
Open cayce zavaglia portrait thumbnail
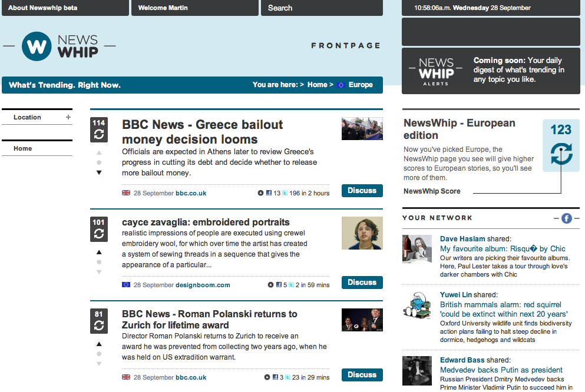pyautogui.click(x=362, y=233)
